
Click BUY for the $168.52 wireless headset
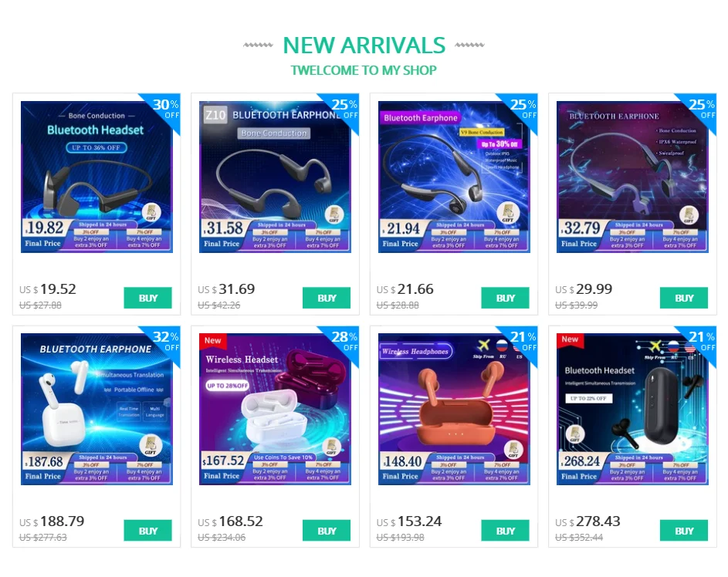(327, 531)
